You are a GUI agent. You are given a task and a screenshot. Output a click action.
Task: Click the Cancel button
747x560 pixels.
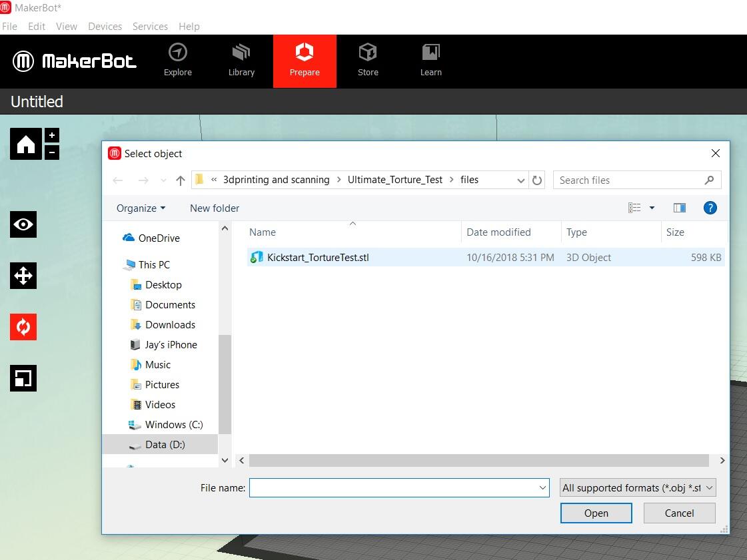(679, 513)
